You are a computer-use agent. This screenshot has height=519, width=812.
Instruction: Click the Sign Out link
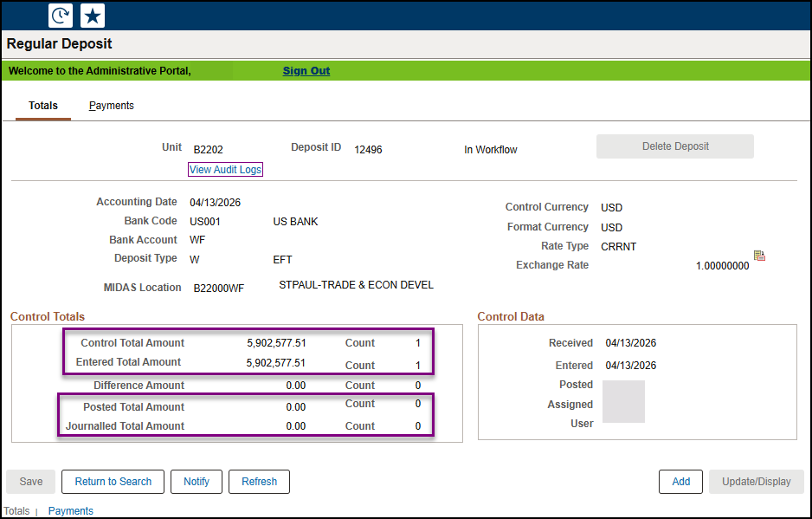click(x=306, y=70)
